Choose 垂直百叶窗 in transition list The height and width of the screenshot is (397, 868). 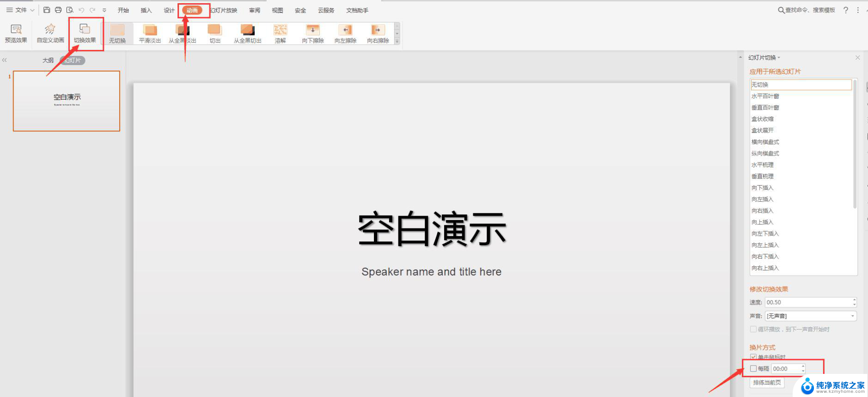801,108
